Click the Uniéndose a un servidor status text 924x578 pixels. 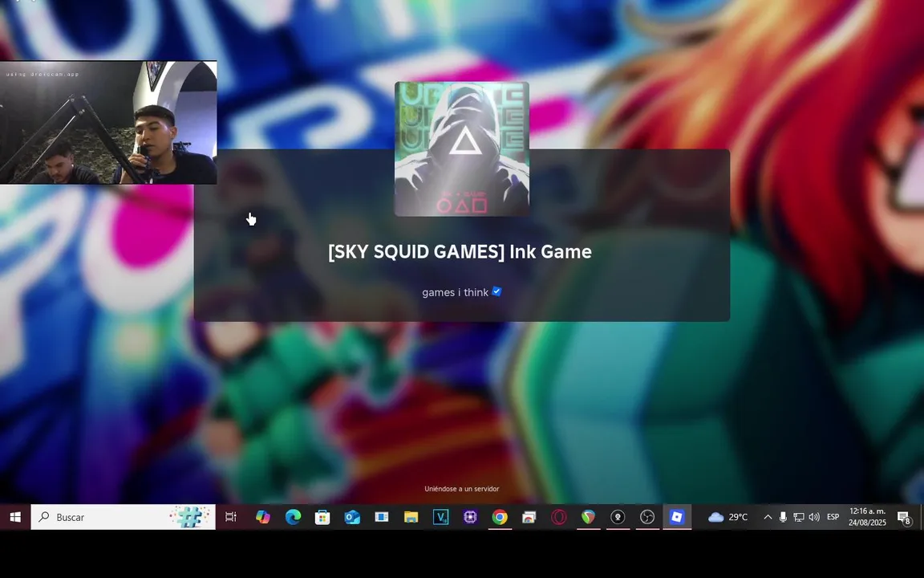(461, 489)
